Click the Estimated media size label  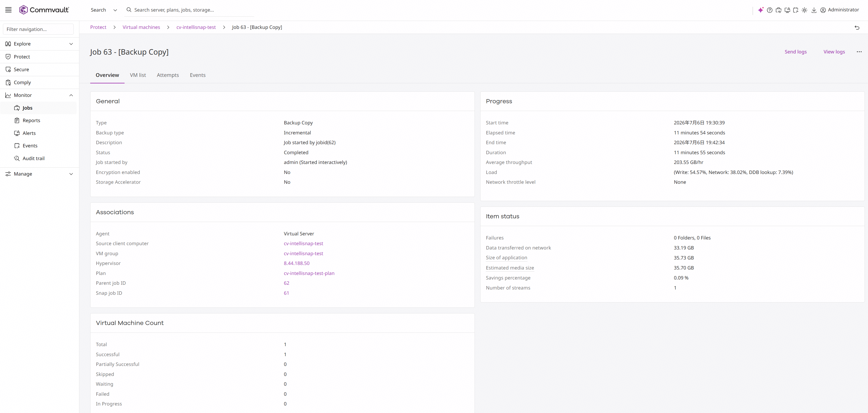[510, 268]
